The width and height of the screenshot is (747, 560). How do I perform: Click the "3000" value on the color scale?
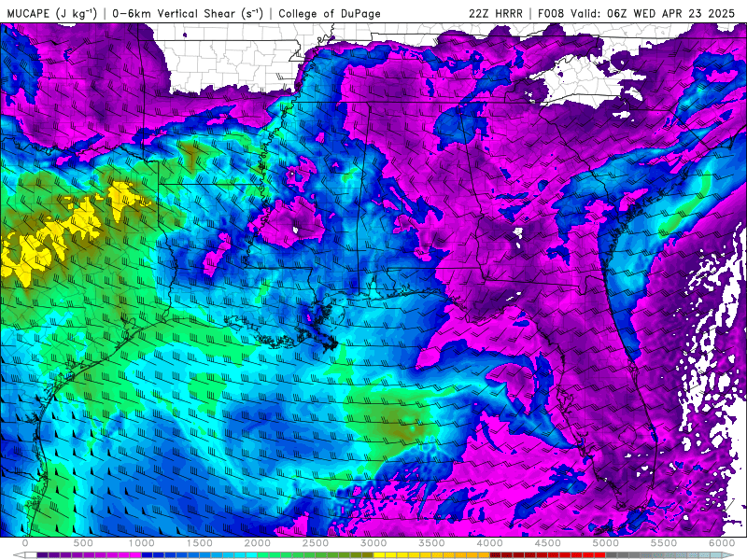374,543
